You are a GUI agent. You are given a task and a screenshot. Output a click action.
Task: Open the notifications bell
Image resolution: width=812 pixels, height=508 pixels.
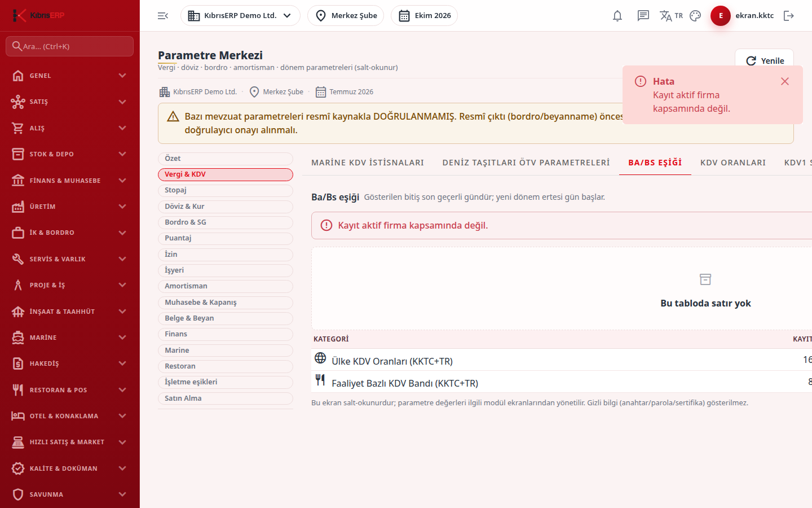[x=617, y=16]
